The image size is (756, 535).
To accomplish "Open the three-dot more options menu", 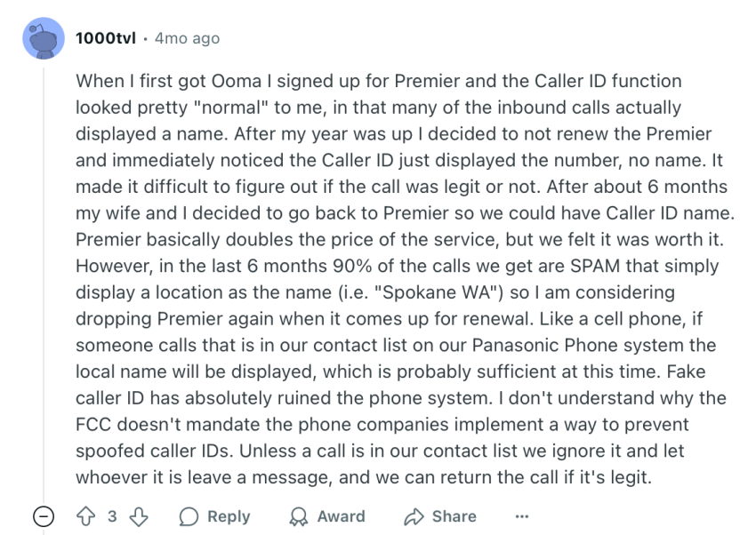I will tap(521, 516).
